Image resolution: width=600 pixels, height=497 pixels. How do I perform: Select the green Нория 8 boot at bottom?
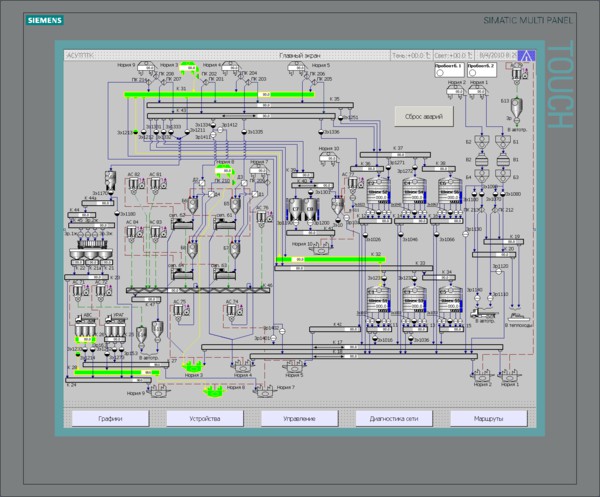[214, 391]
